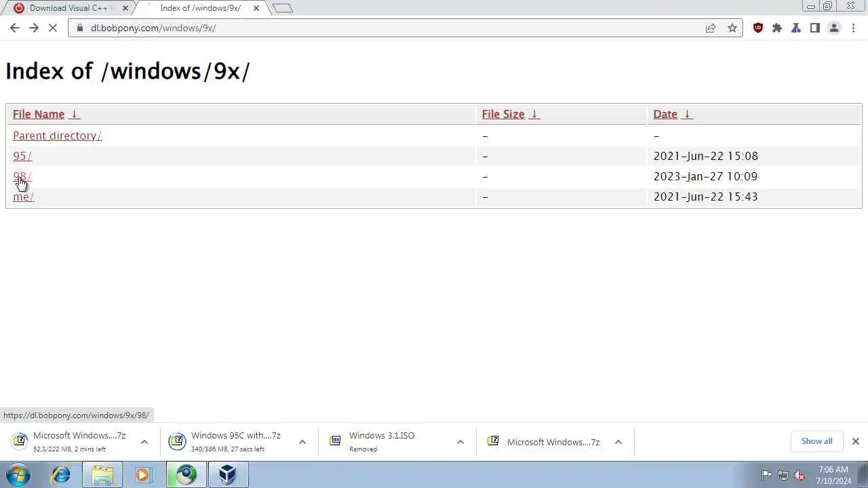The width and height of the screenshot is (868, 488).
Task: Go forward in browser history
Action: 34,28
